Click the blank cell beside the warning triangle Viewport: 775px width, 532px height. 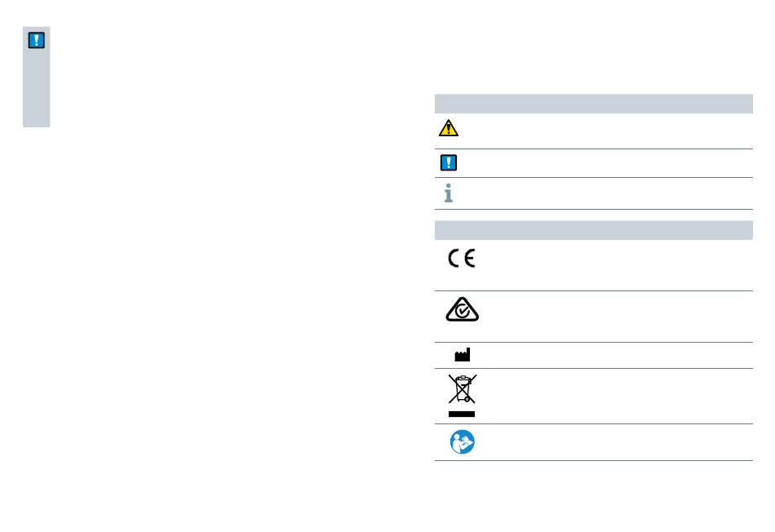coord(604,131)
